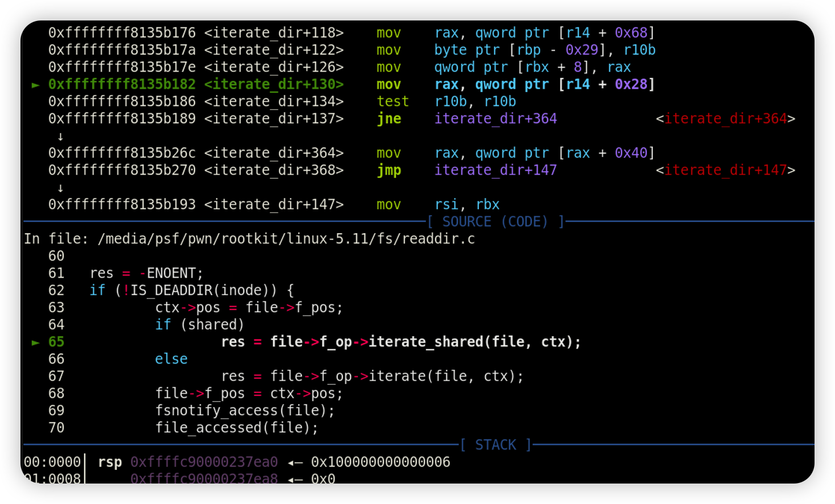Image resolution: width=835 pixels, height=504 pixels.
Task: Select stack value 0x100000000000006
Action: coord(381,462)
